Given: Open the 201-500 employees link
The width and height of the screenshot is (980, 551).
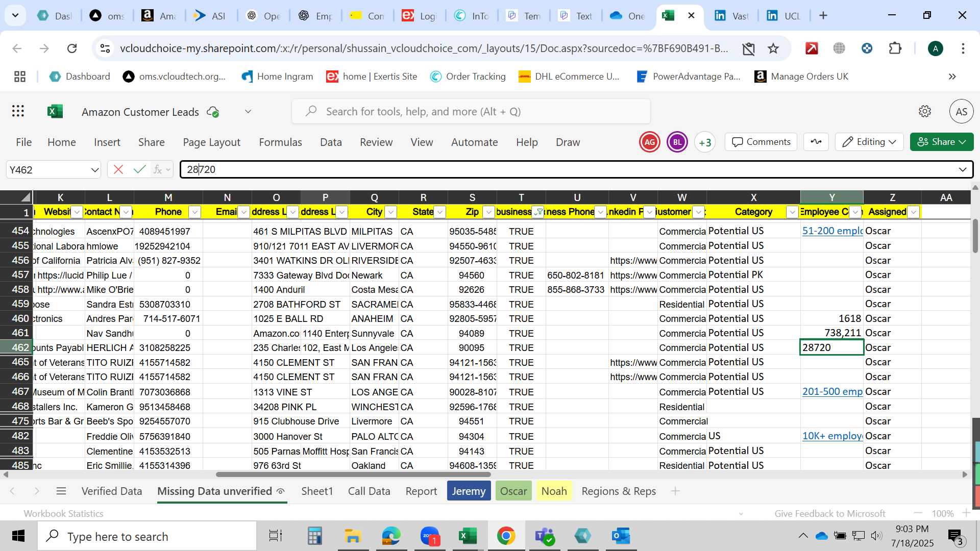Looking at the screenshot, I should [832, 392].
